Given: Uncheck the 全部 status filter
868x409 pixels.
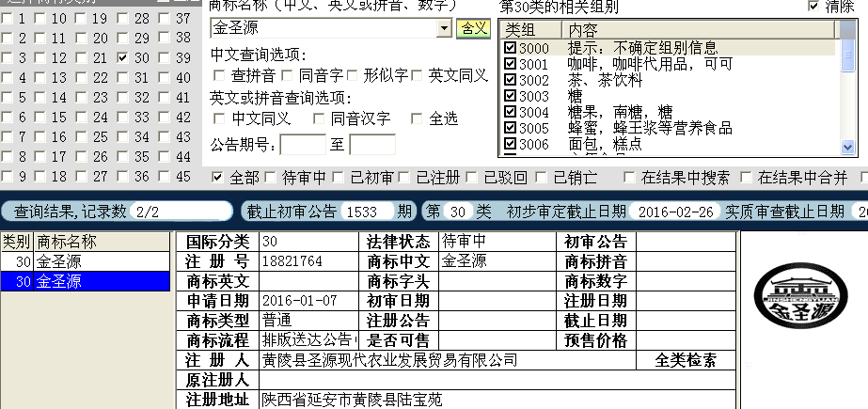Looking at the screenshot, I should [x=217, y=177].
